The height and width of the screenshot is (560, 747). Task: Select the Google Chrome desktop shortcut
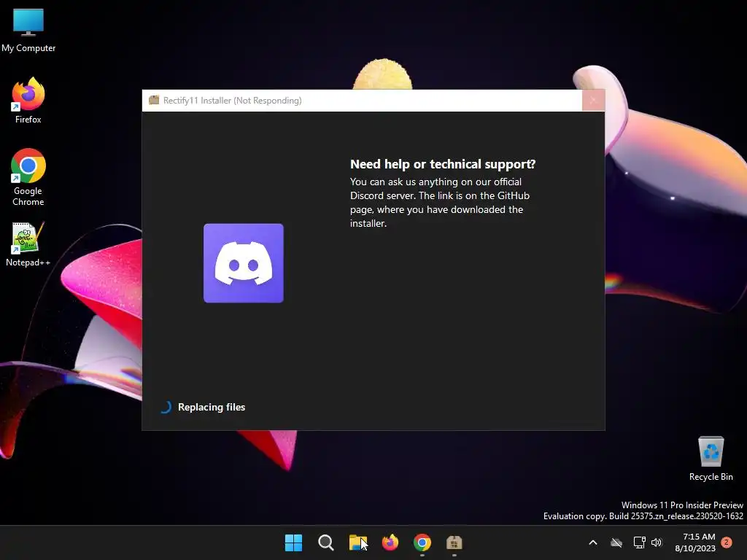[x=28, y=176]
